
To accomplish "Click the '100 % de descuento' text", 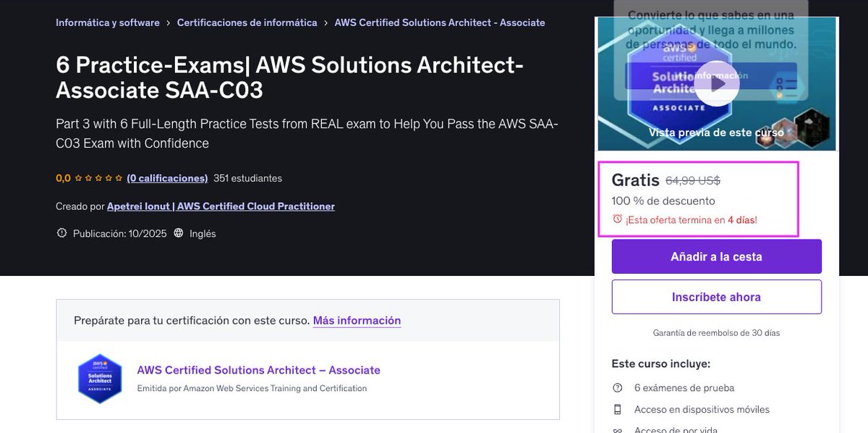I will [x=663, y=201].
